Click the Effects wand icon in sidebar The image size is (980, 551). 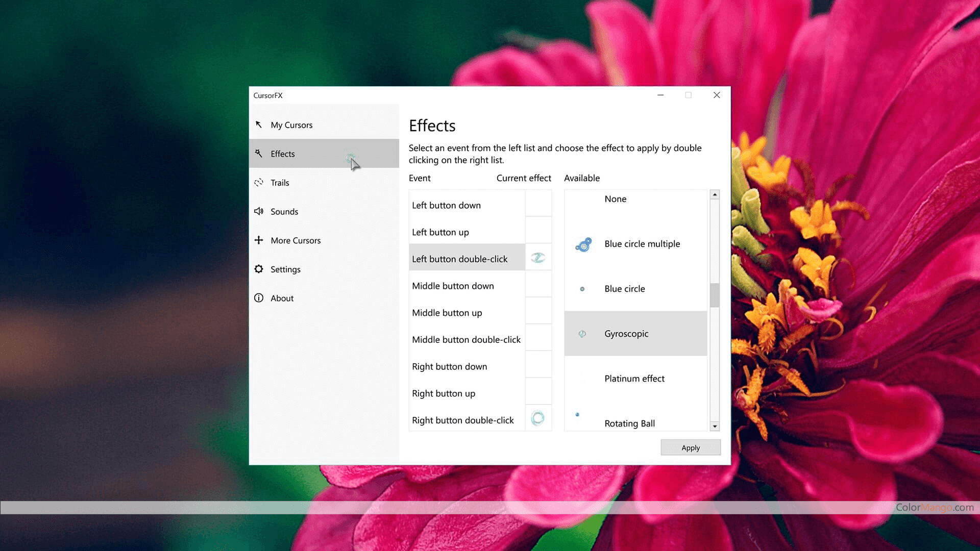click(x=259, y=153)
